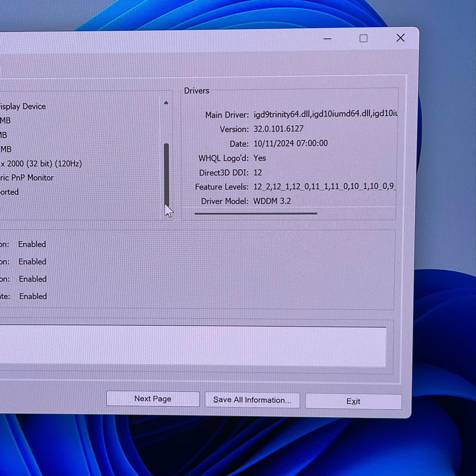Select the version value 32.0.101.6127
This screenshot has height=476, width=476.
click(278, 129)
